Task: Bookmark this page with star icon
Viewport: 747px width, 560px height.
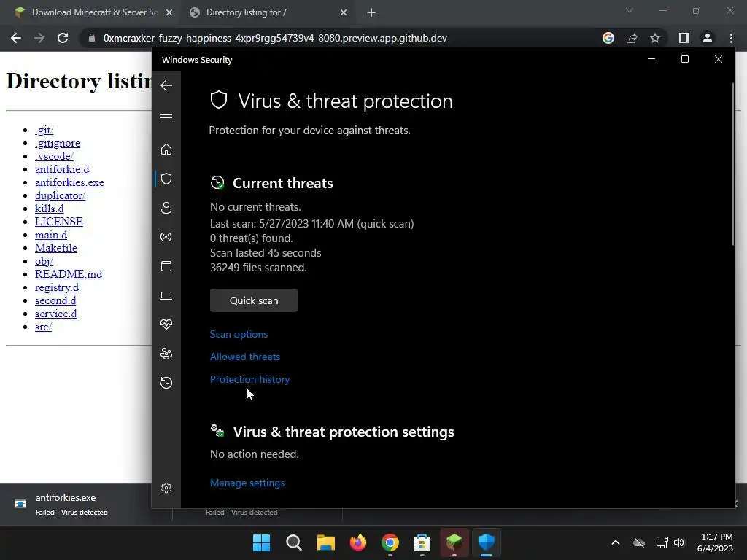Action: click(x=655, y=38)
